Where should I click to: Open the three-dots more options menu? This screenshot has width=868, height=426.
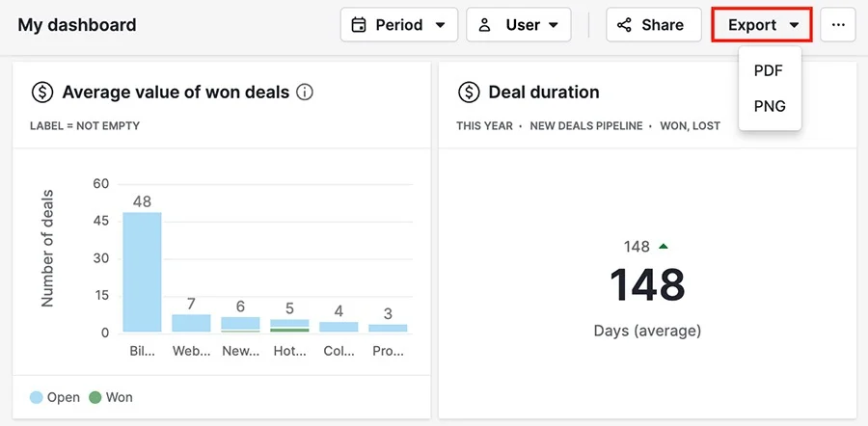(838, 25)
